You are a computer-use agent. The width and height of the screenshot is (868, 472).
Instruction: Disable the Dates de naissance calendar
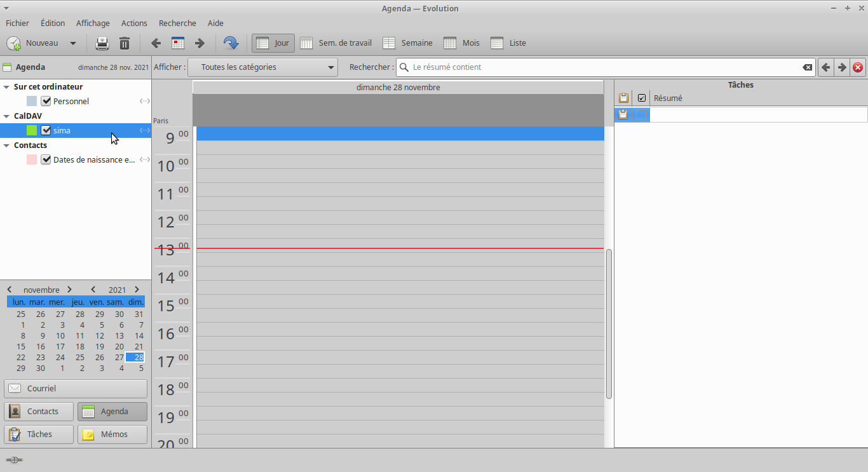coord(46,159)
